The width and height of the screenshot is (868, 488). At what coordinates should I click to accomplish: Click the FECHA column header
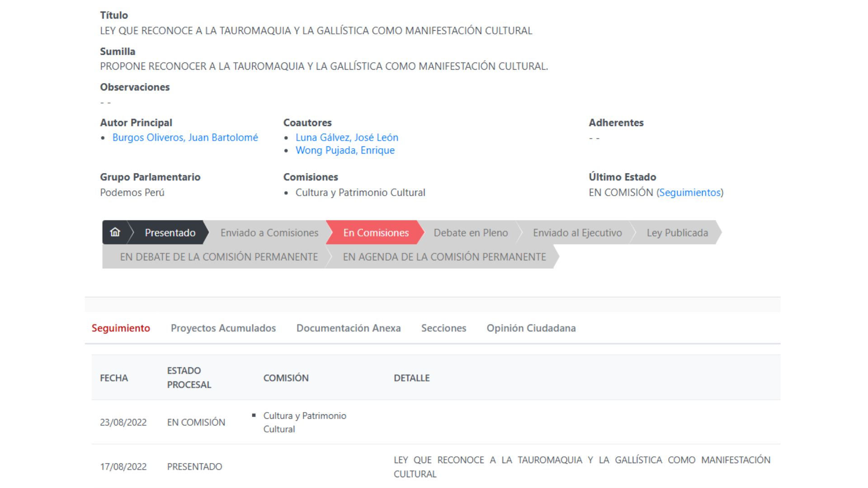[114, 378]
